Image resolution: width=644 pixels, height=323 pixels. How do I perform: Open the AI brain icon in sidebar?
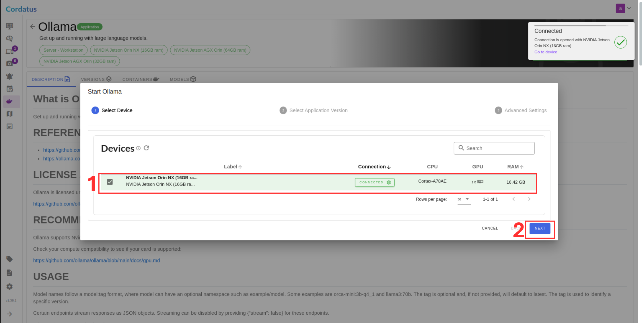[x=9, y=38]
